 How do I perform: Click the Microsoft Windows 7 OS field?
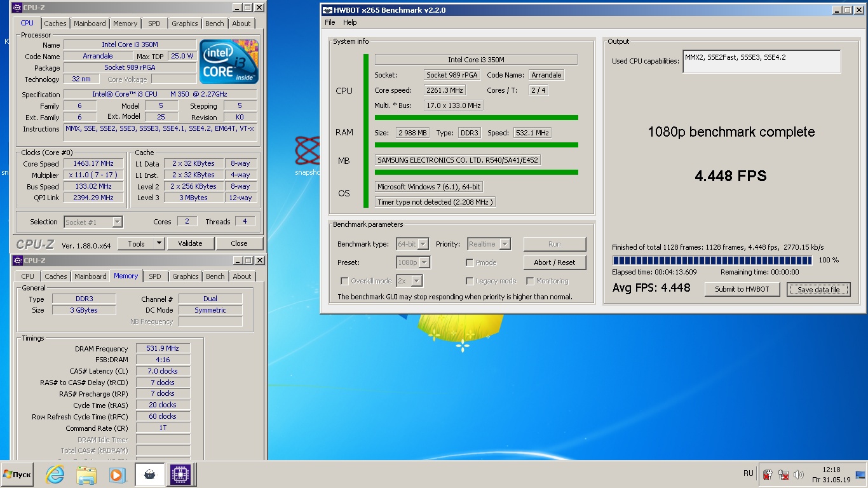click(x=429, y=187)
